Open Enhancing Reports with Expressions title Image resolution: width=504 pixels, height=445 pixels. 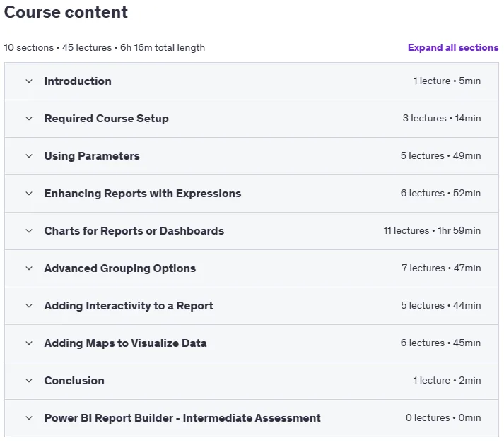pos(143,194)
